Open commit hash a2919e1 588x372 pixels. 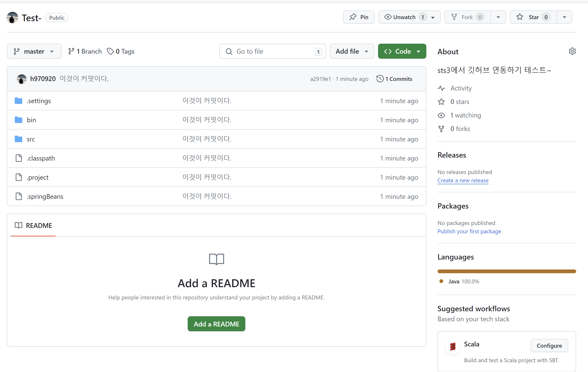click(320, 79)
